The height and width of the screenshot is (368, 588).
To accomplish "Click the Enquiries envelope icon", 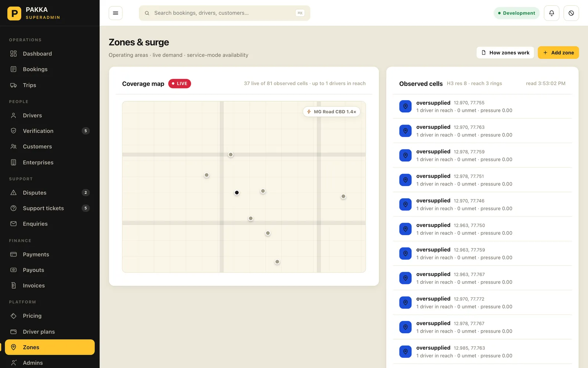I will coord(14,224).
